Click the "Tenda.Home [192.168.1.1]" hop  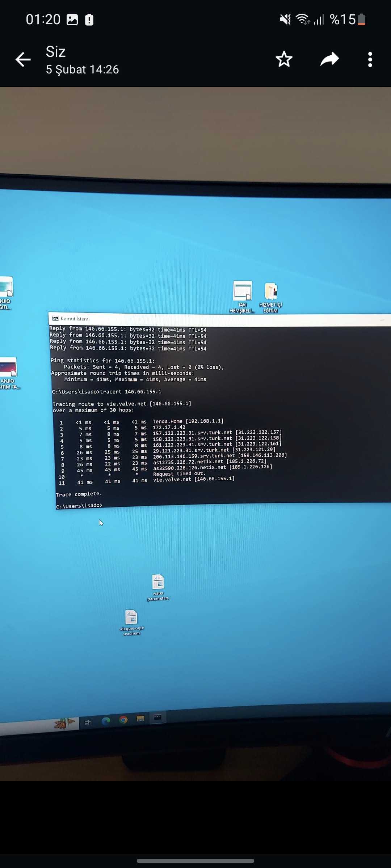click(188, 421)
